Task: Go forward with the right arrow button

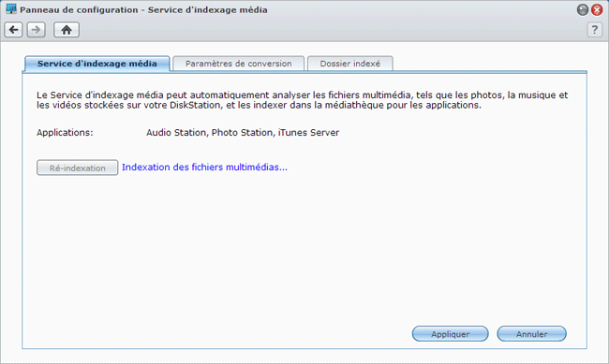Action: [x=37, y=30]
